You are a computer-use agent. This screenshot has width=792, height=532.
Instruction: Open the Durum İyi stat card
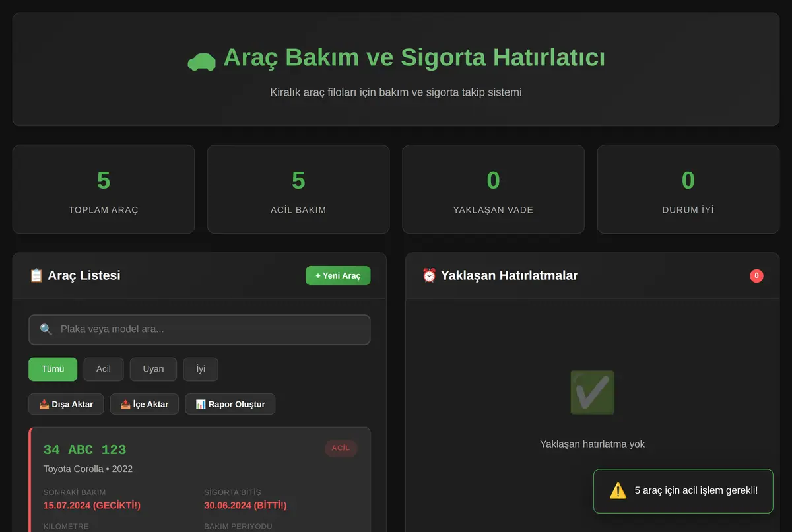tap(688, 189)
